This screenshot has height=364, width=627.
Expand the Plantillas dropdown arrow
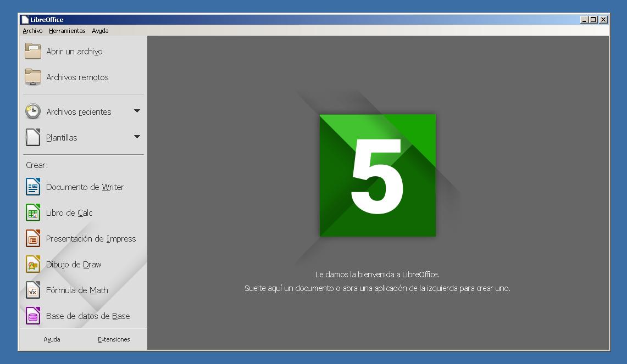[137, 137]
